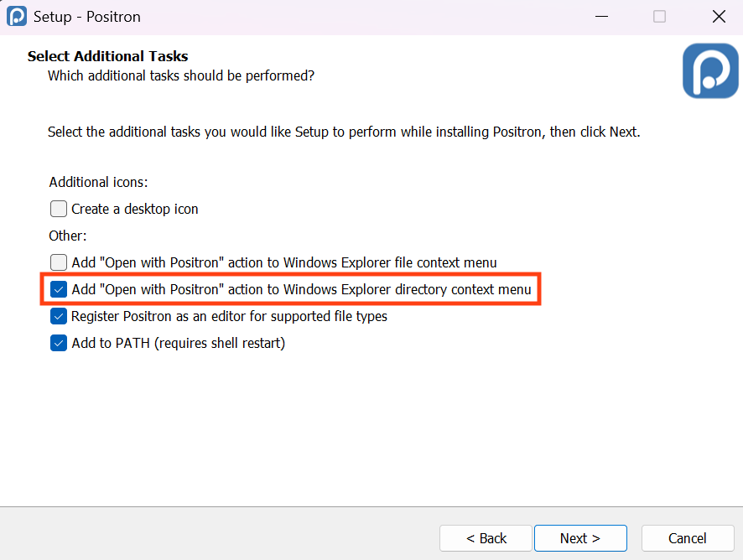Click the Positron icon in the title bar

pos(17,16)
